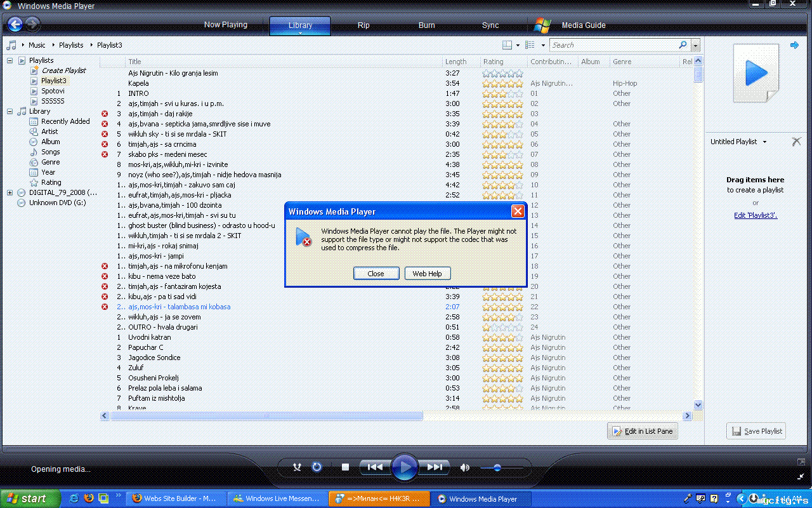This screenshot has width=812, height=508.
Task: Click the Search input field
Action: (x=613, y=45)
